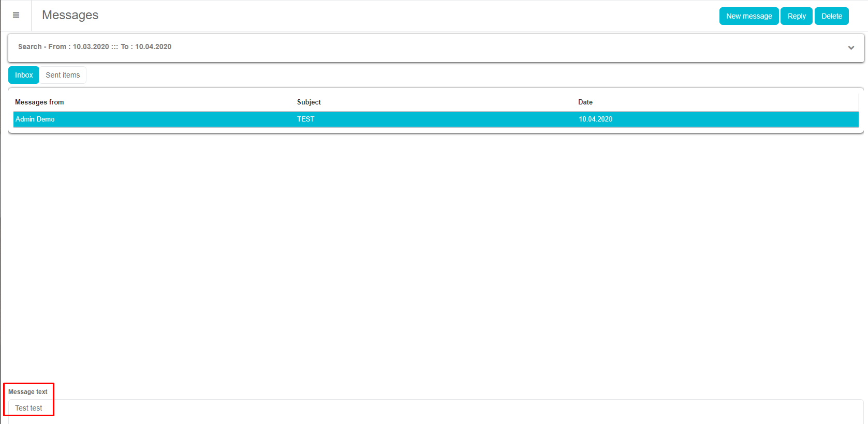Switch to the Inbox tab
The image size is (868, 424).
tap(24, 75)
